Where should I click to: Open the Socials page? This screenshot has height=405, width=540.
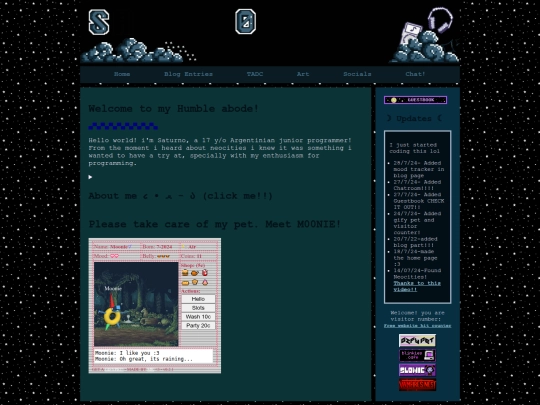click(x=357, y=74)
